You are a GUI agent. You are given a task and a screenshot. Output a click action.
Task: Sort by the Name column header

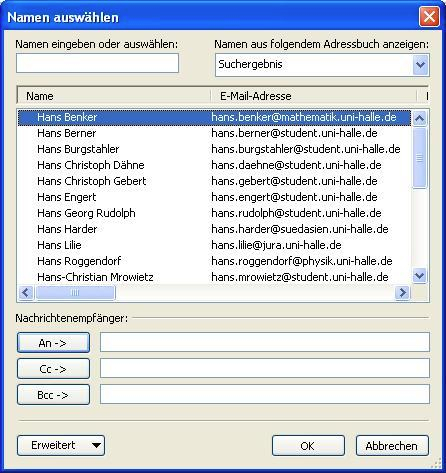(x=113, y=96)
